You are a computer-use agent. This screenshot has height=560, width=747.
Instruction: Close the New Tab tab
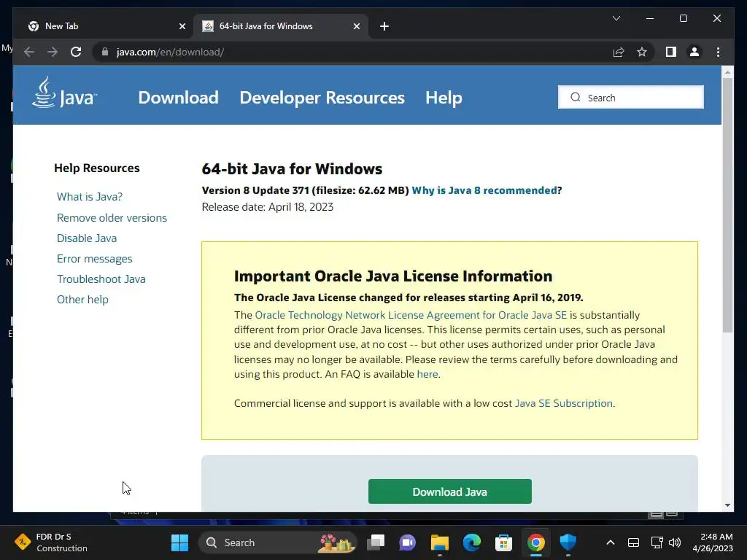pos(182,26)
